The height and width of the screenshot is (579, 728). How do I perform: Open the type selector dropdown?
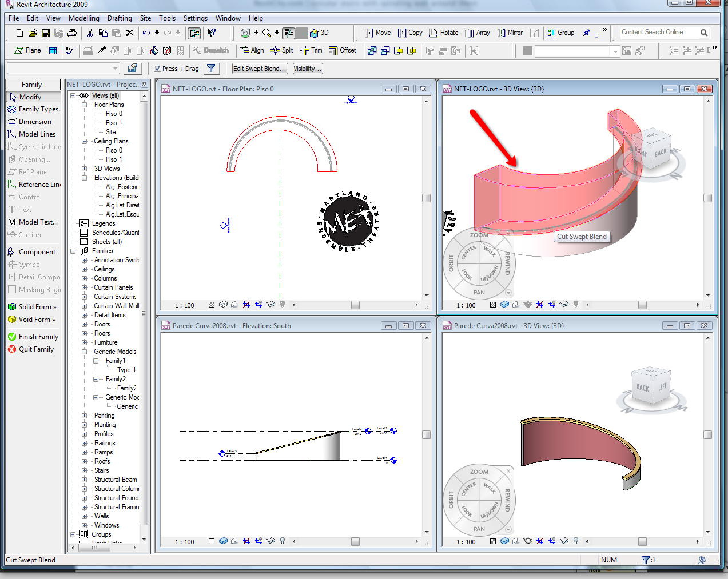pos(116,69)
